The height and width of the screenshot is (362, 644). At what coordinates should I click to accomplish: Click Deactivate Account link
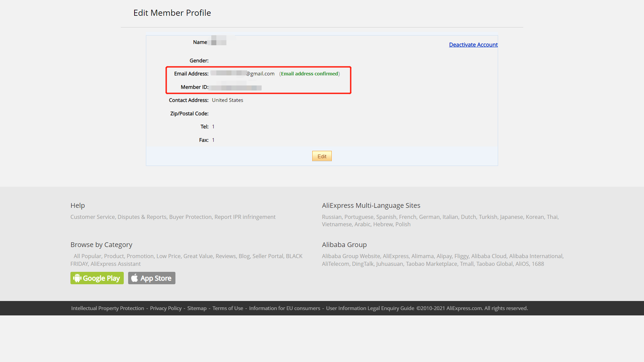coord(473,44)
